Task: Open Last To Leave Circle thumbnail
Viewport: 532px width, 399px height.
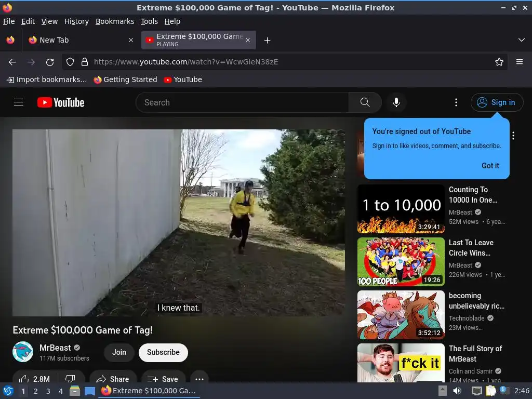Action: click(x=401, y=262)
